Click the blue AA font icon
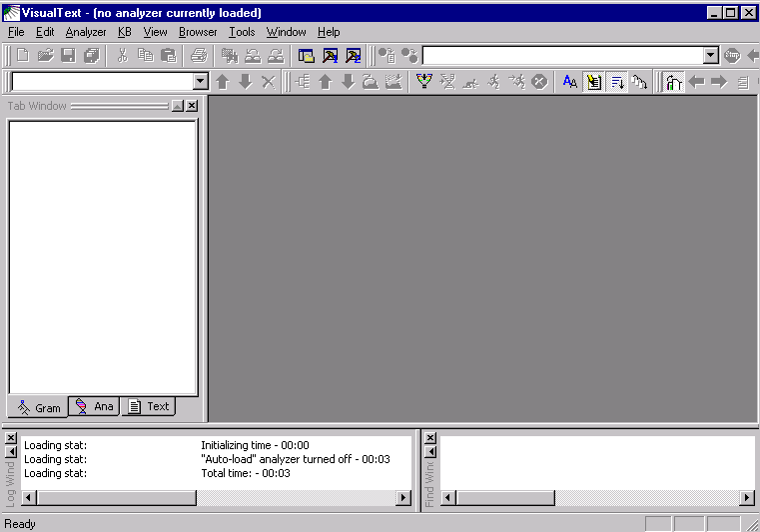The width and height of the screenshot is (760, 532). pyautogui.click(x=570, y=82)
